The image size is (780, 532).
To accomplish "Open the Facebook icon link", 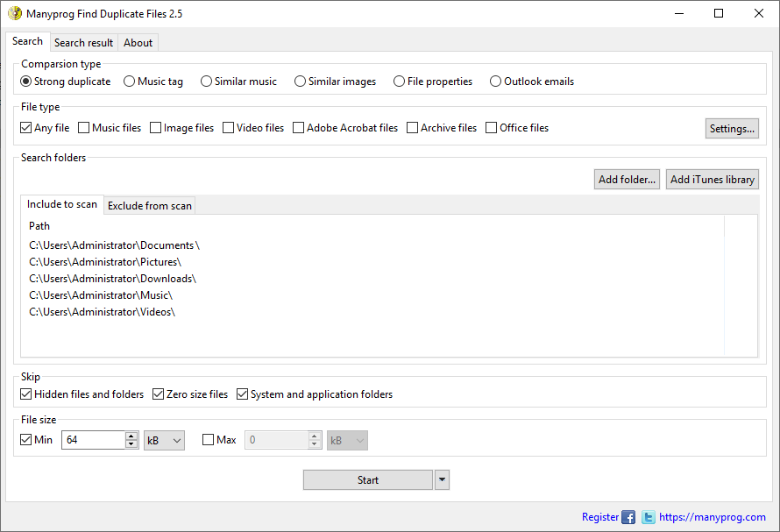I will tap(628, 518).
